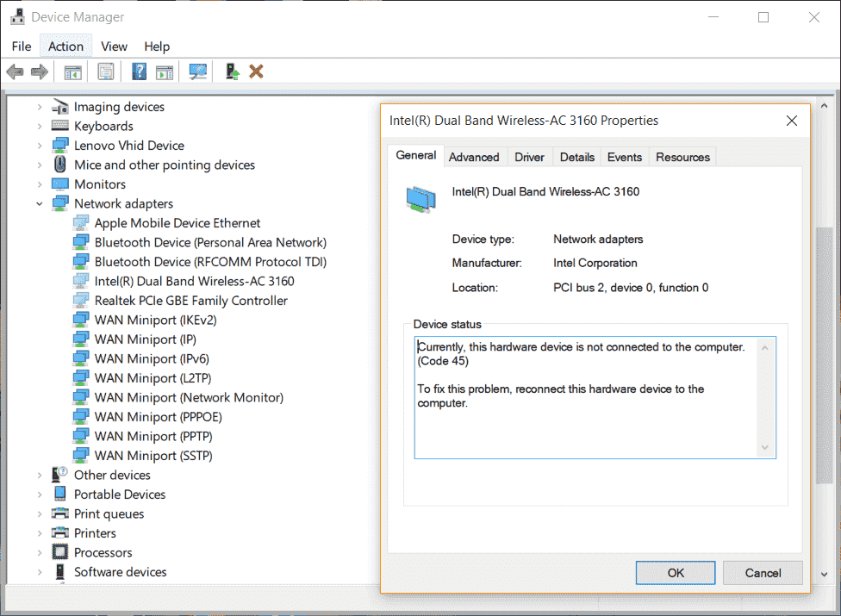The height and width of the screenshot is (616, 841).
Task: Click the blue Help toolbar icon
Action: click(139, 72)
